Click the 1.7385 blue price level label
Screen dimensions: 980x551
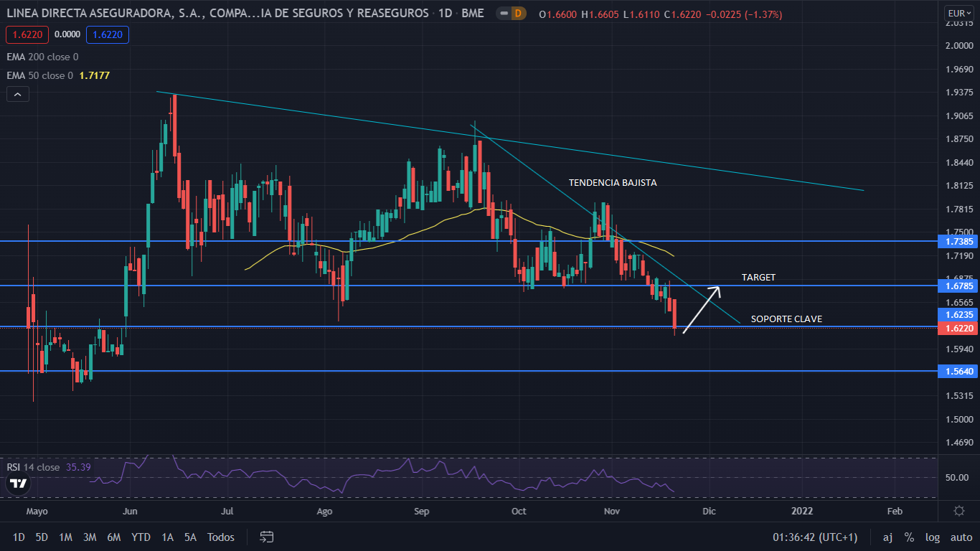pyautogui.click(x=957, y=242)
